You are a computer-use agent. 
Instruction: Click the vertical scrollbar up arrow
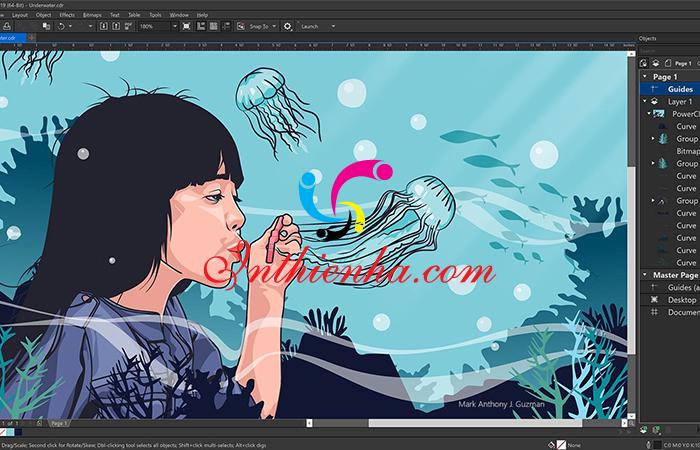click(631, 54)
